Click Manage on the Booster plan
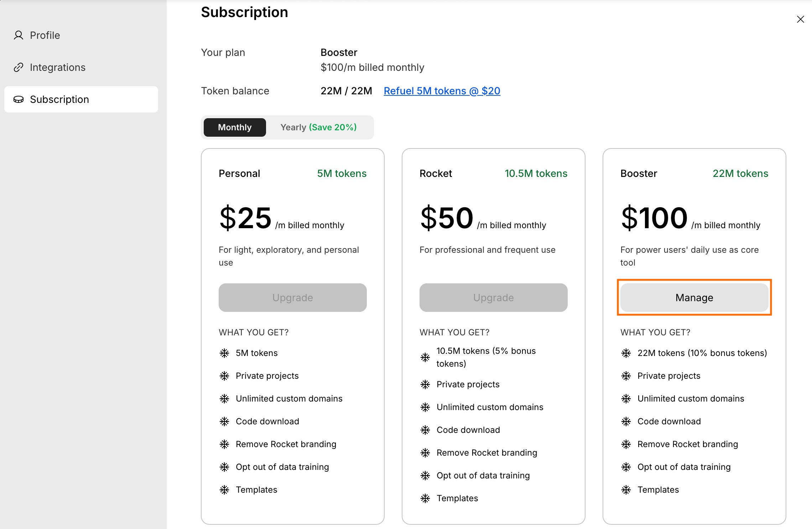Image resolution: width=812 pixels, height=529 pixels. pos(694,298)
